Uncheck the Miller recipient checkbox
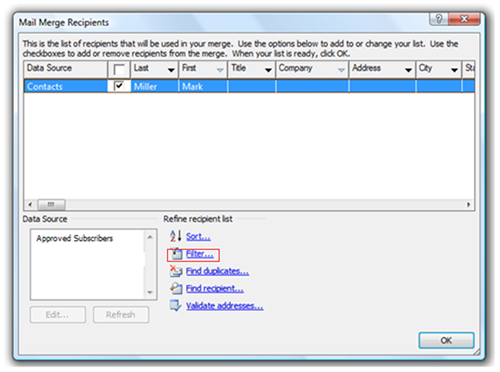 119,86
